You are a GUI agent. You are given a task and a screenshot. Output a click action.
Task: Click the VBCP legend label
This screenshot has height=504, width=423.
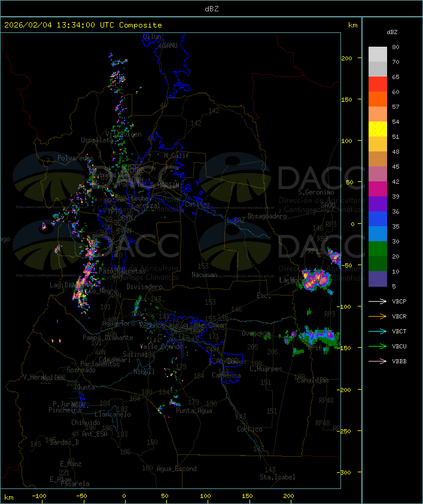(399, 301)
